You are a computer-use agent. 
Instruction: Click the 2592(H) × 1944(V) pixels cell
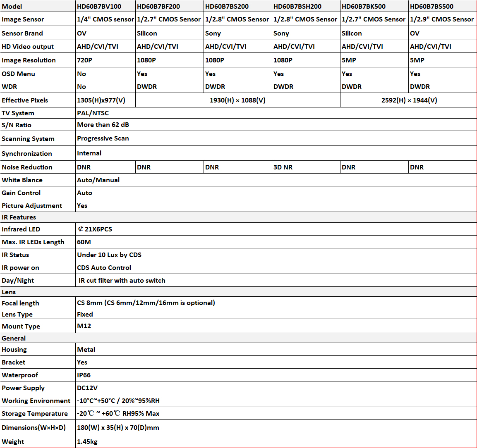(409, 100)
